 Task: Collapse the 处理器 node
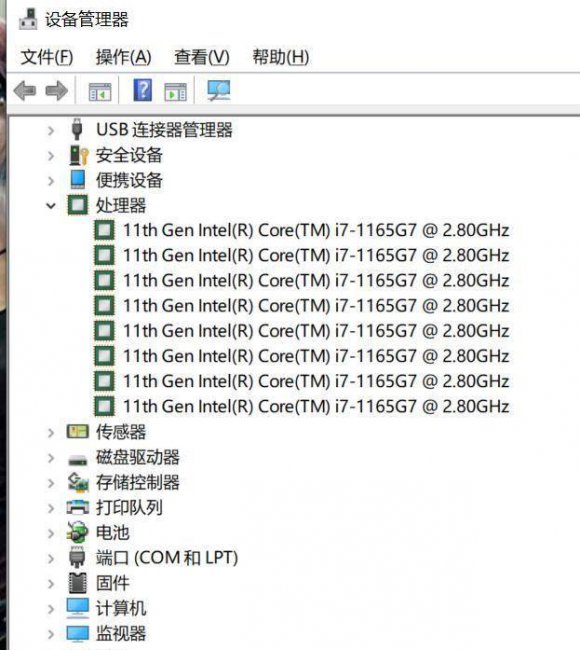click(x=51, y=206)
